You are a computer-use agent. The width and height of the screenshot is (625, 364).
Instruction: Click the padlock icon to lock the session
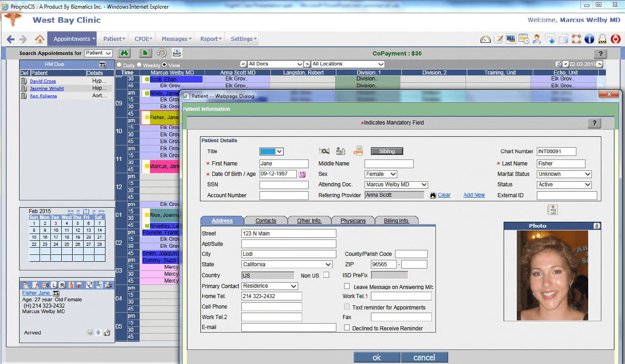coord(602,39)
